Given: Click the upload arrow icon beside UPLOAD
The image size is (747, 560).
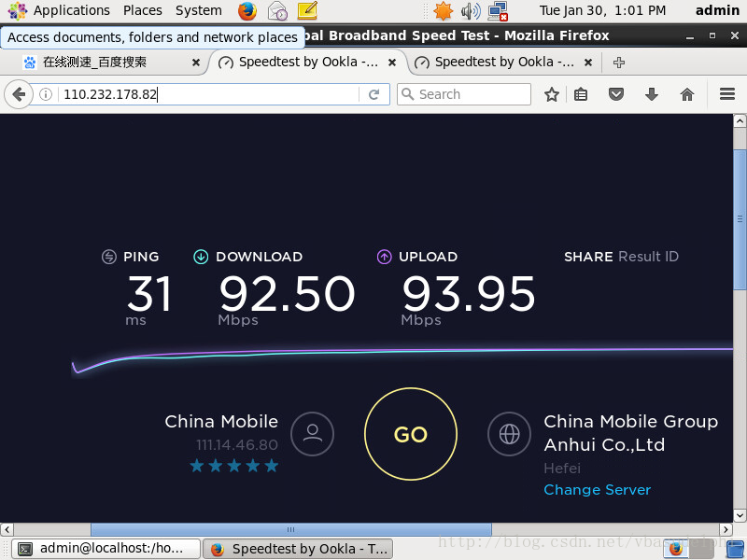Looking at the screenshot, I should coord(384,257).
